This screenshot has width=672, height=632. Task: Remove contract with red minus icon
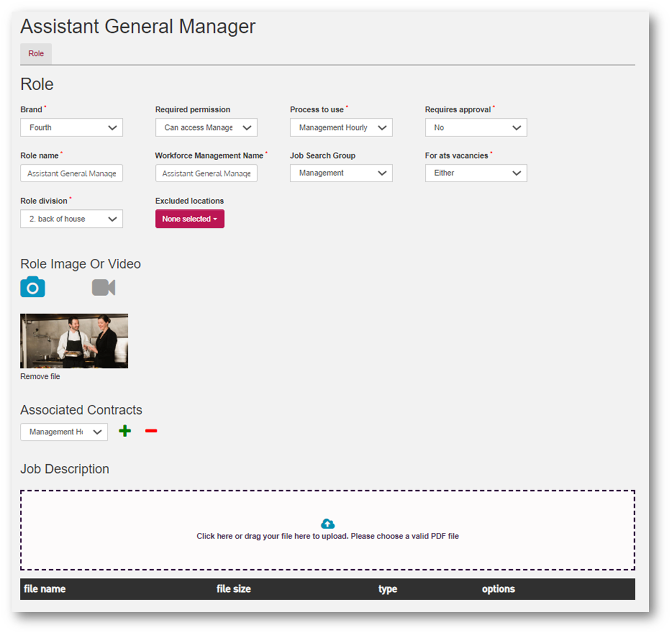tap(151, 431)
